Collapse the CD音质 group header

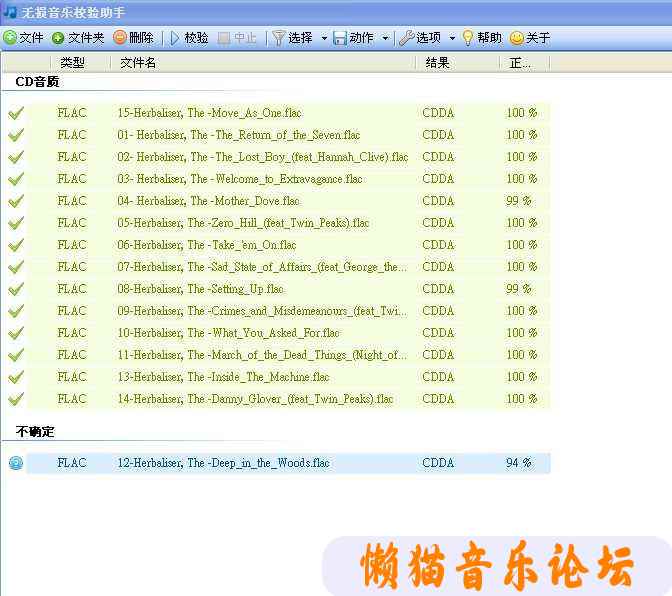click(37, 82)
